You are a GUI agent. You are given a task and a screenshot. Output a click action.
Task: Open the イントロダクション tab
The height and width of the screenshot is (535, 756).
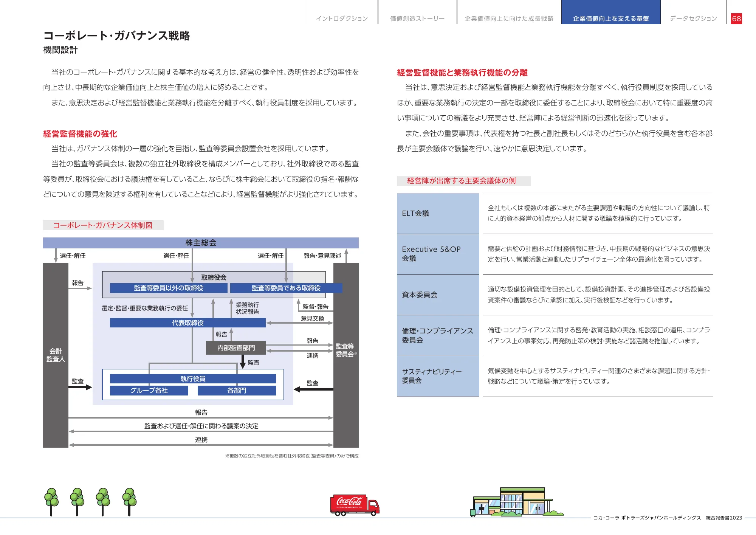tap(342, 19)
